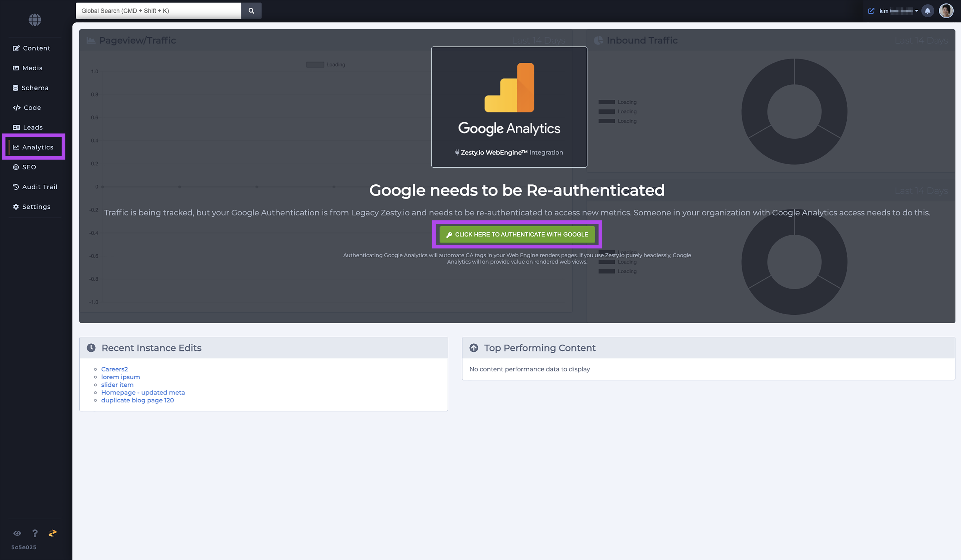This screenshot has width=961, height=560.
Task: Click the search magnifier button
Action: click(x=251, y=11)
